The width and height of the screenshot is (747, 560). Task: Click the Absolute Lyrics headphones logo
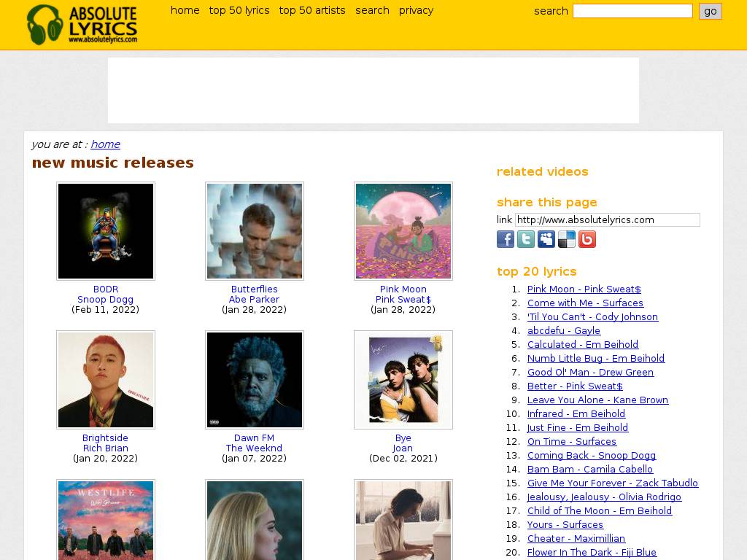82,25
